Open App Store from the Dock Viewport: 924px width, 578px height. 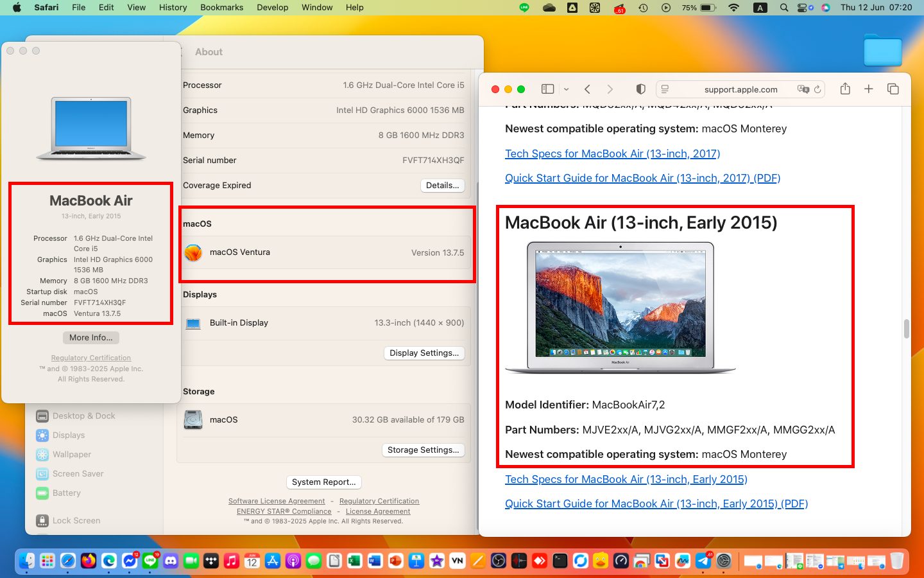click(x=273, y=561)
